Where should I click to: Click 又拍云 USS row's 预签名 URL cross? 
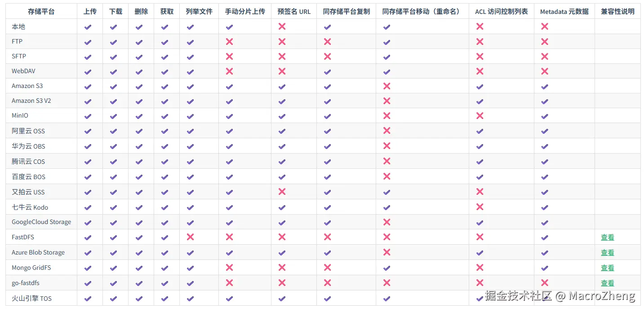click(282, 191)
